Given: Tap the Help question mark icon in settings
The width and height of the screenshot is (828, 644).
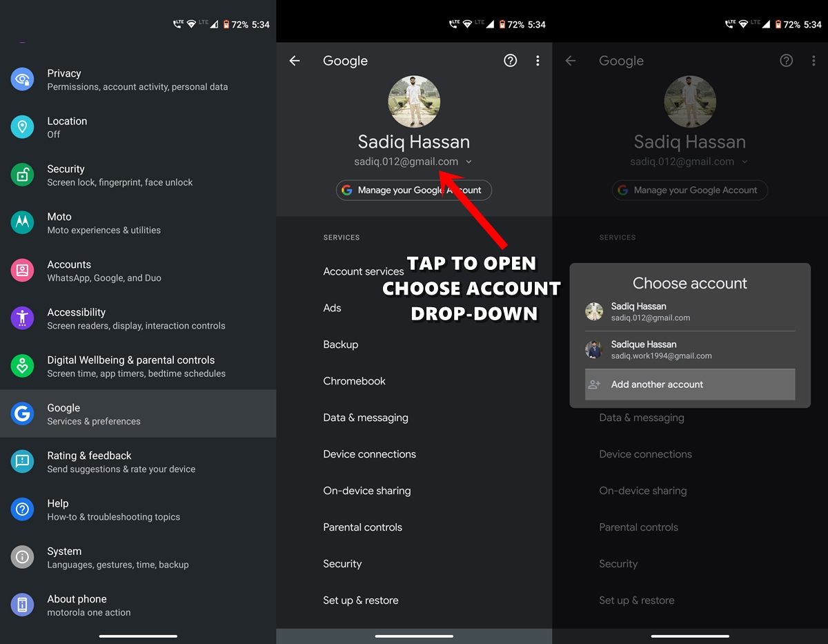Looking at the screenshot, I should coord(22,509).
